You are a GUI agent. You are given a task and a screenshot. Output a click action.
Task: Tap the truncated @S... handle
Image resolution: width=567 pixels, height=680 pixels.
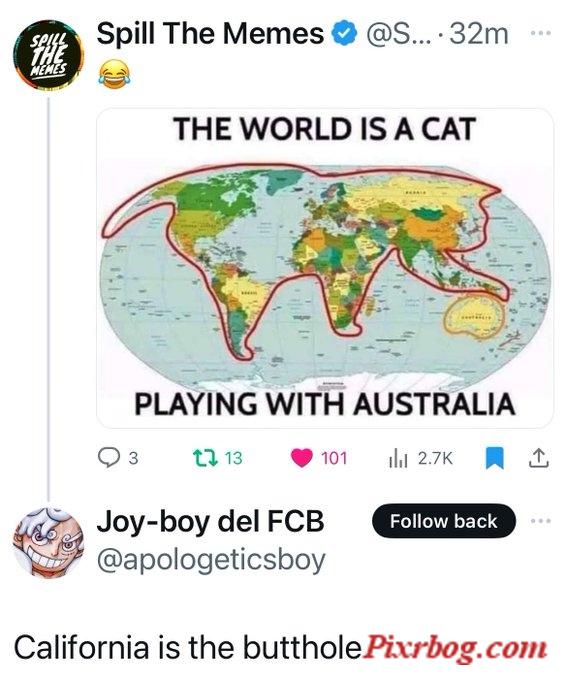coord(399,34)
